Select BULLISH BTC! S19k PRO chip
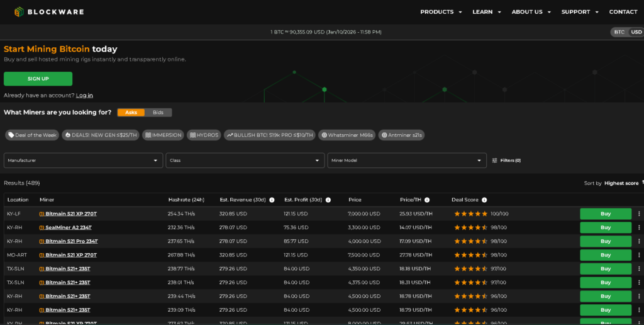This screenshot has height=325, width=644. (x=270, y=135)
